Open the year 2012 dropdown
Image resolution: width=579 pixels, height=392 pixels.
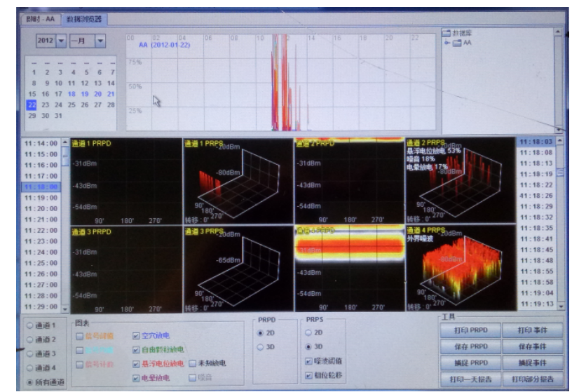click(61, 41)
